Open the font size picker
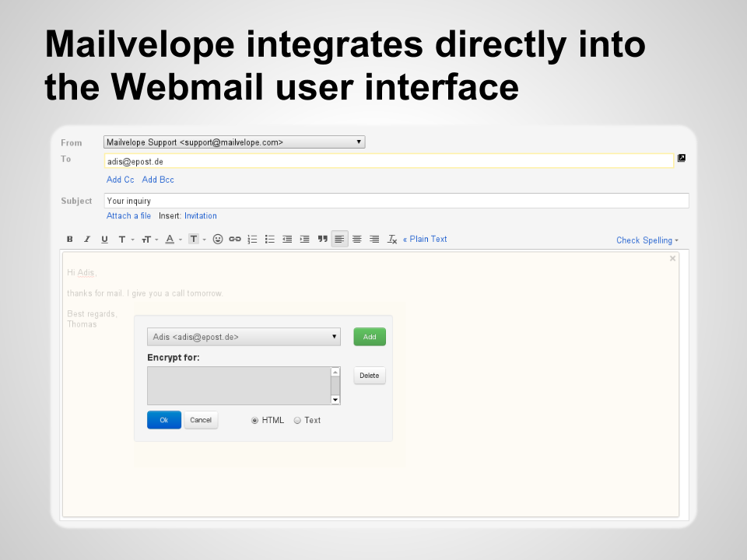The image size is (747, 560). tap(149, 239)
